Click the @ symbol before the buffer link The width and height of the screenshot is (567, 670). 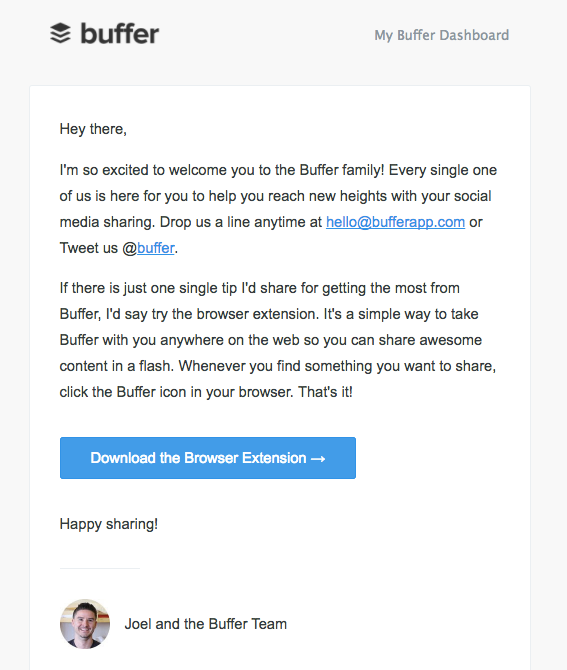[129, 248]
